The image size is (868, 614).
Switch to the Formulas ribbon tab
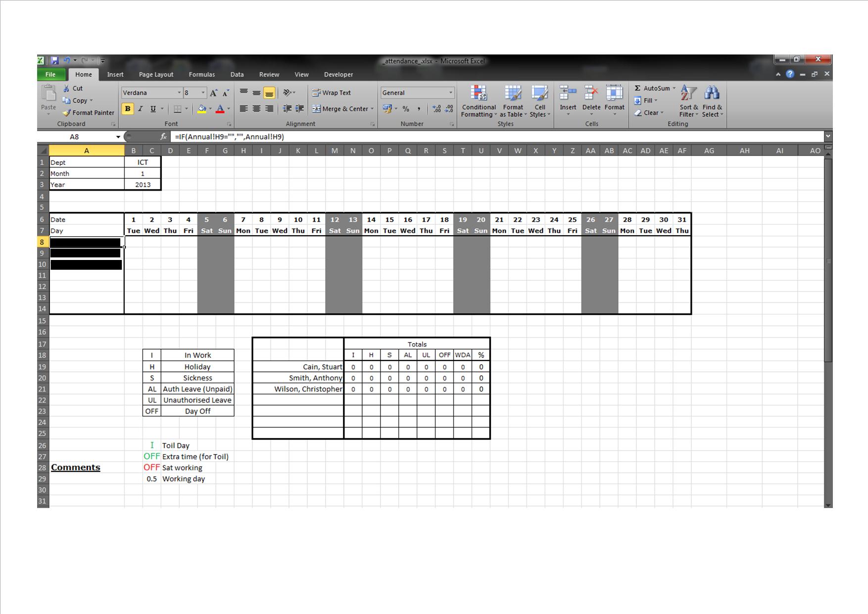tap(201, 74)
